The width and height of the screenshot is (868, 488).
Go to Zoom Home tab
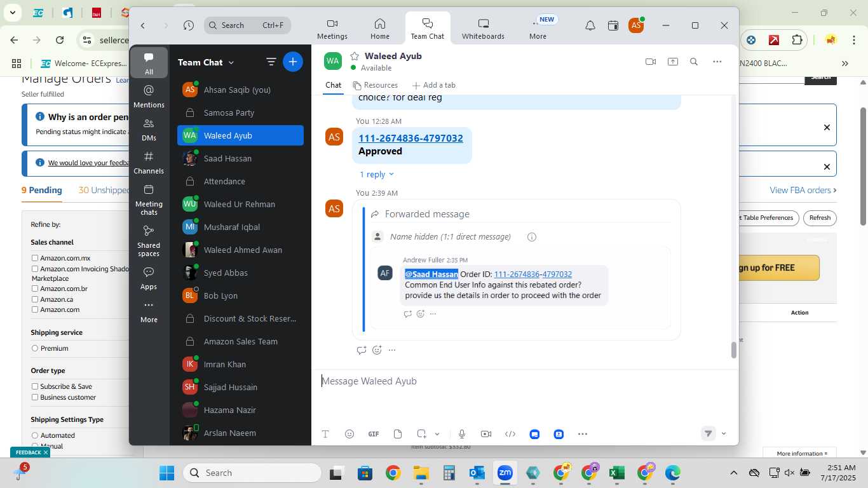coord(380,29)
